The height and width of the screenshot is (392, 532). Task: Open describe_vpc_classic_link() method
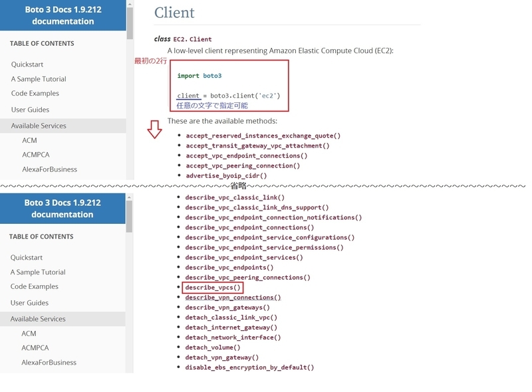[x=235, y=197]
